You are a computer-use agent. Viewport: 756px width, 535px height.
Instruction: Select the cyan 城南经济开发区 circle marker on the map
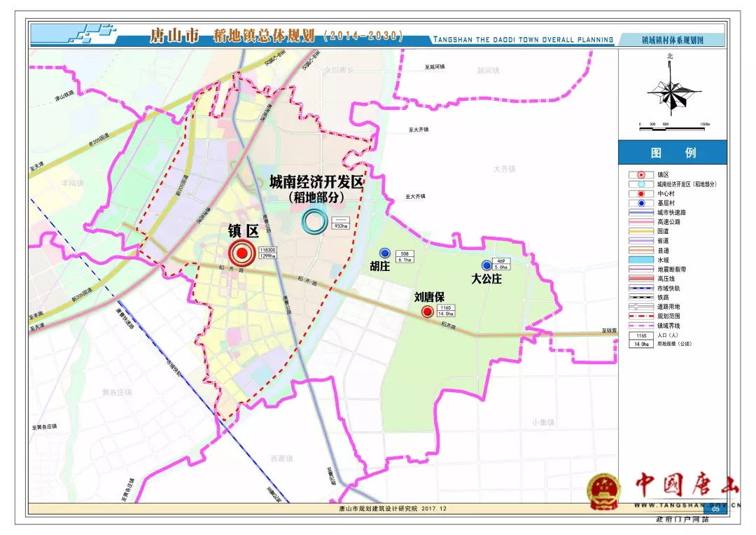[313, 222]
